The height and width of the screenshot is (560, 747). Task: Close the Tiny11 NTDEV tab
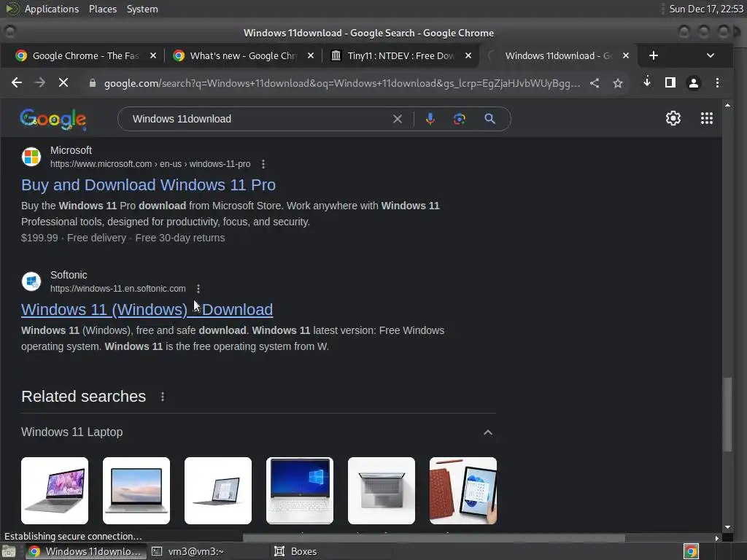point(468,55)
